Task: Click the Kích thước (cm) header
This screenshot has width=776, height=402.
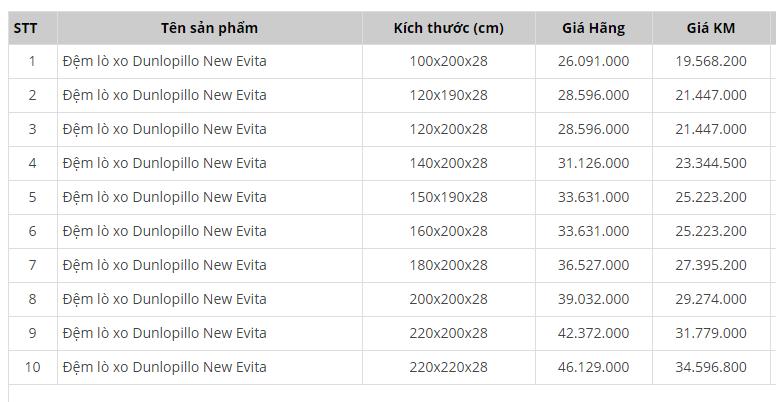Action: 448,28
